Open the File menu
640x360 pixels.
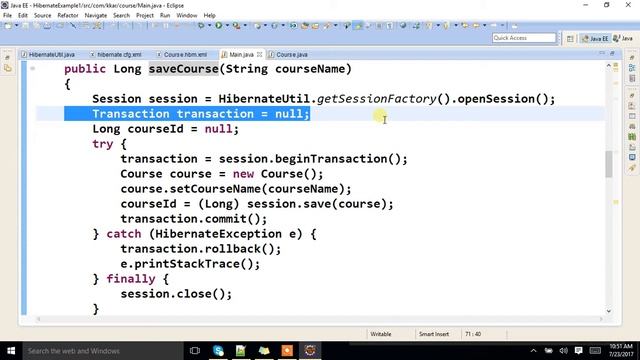pyautogui.click(x=7, y=16)
